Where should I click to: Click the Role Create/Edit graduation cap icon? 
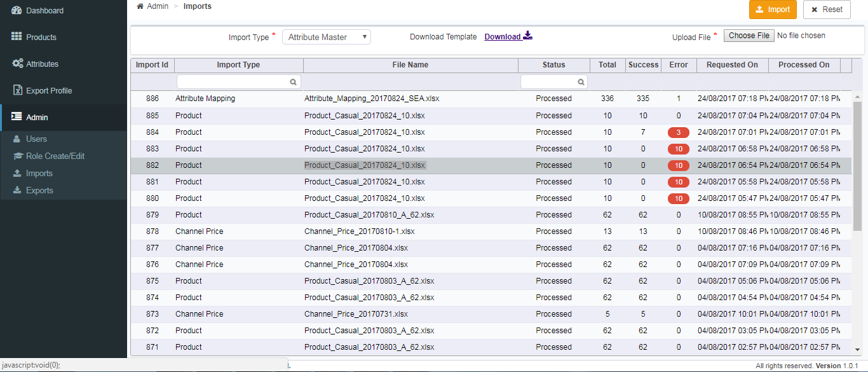coord(17,156)
